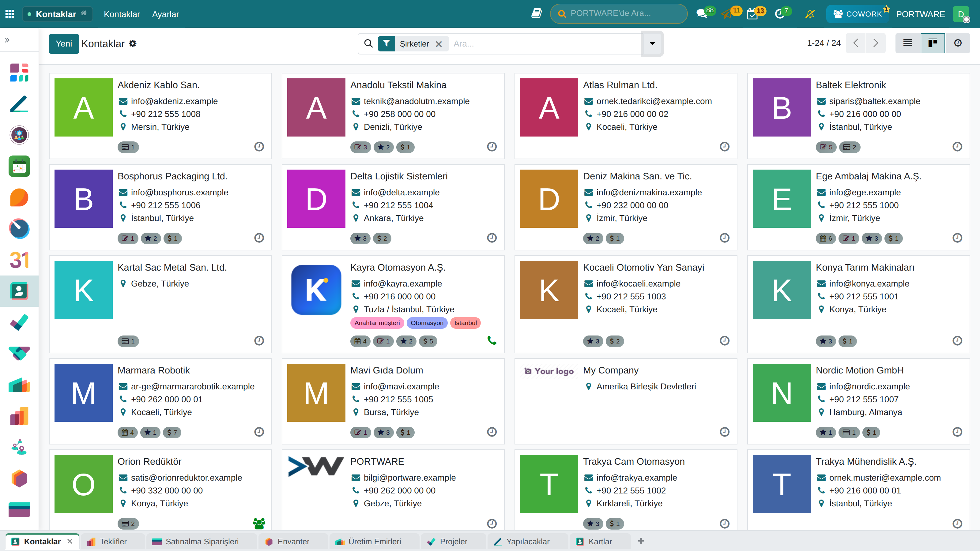This screenshot has width=980, height=551.
Task: Click the Anahtar müşteri pink tag
Action: pyautogui.click(x=377, y=323)
